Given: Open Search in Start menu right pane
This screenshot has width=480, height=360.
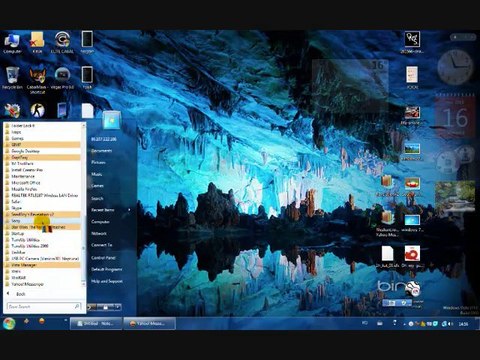Looking at the screenshot, I should 97,198.
